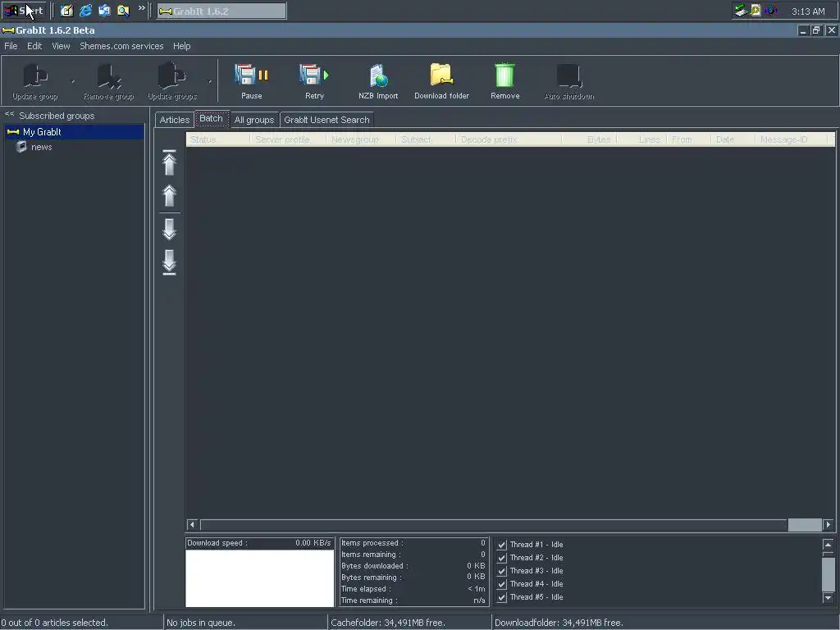840x630 pixels.
Task: Click the system clock showing 3:13 AM
Action: point(808,11)
